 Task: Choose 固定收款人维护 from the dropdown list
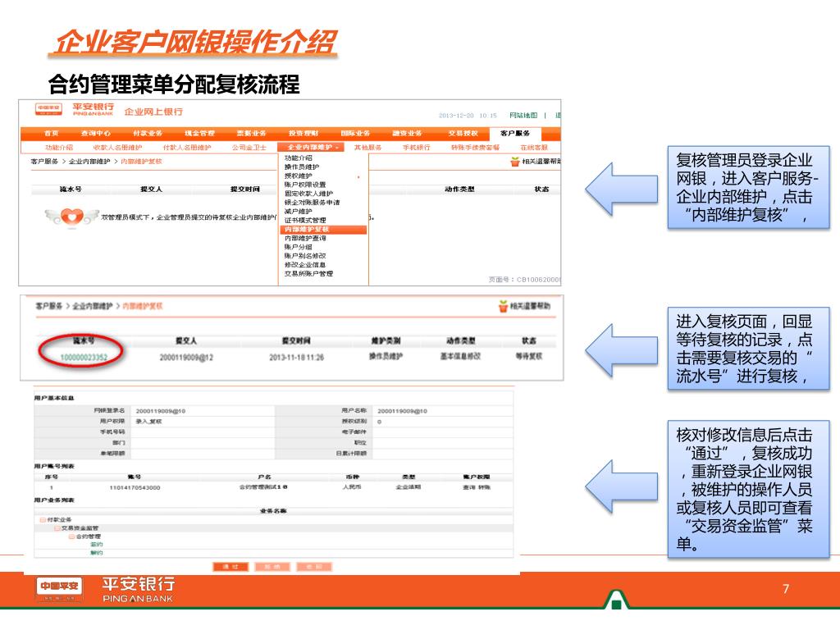[x=308, y=194]
